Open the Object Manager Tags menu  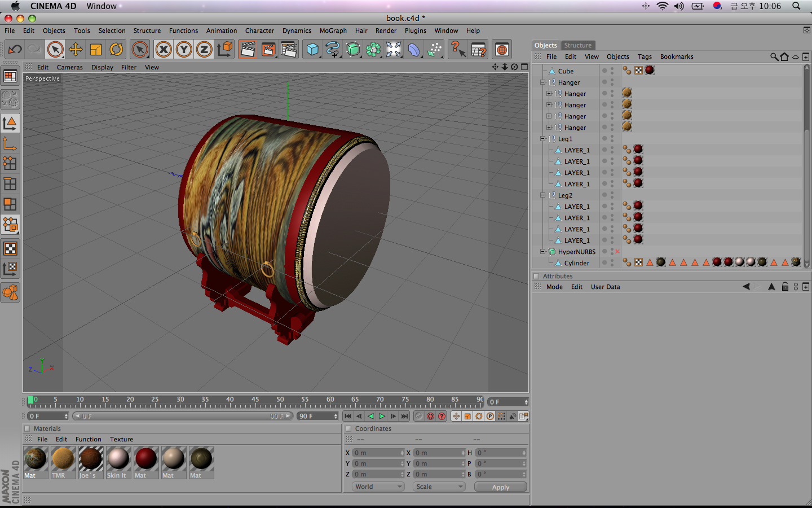pos(645,56)
